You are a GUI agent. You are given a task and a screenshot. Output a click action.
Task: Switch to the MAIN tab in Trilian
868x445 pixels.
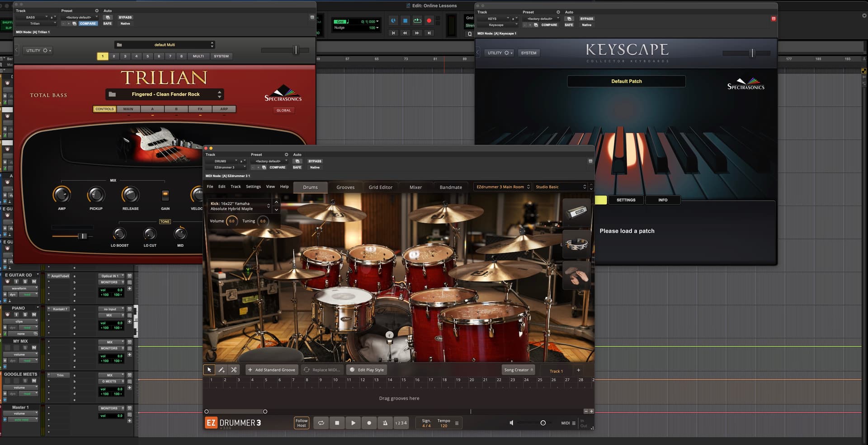pyautogui.click(x=128, y=109)
